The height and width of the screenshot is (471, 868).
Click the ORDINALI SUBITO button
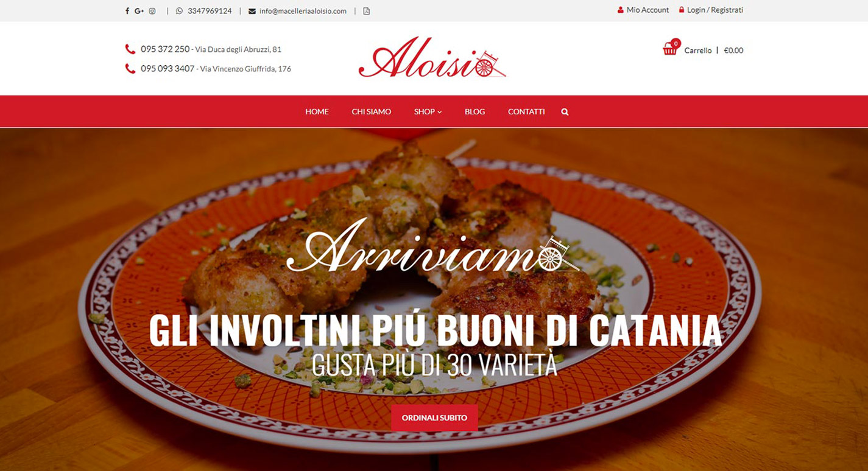point(434,418)
